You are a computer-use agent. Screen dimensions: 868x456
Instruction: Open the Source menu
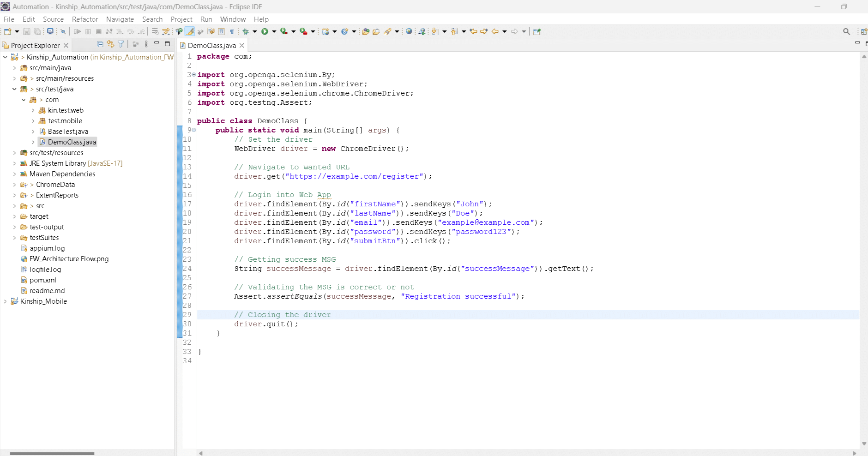click(x=53, y=19)
